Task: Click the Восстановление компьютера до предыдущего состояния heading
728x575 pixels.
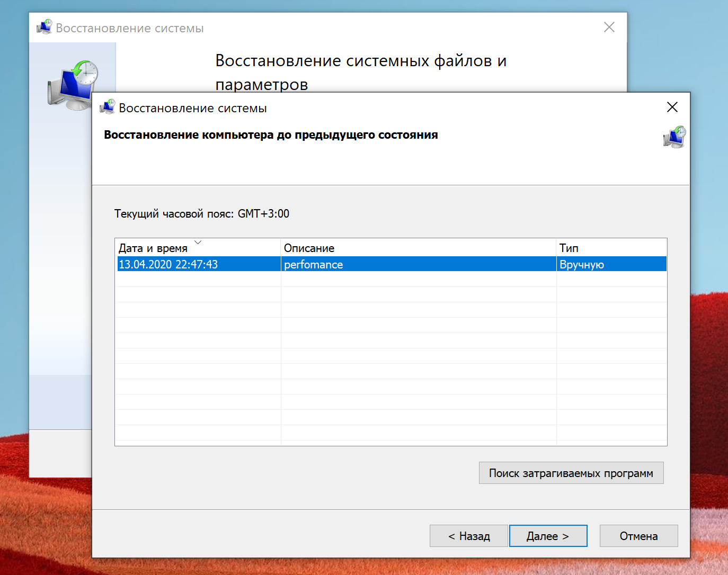Action: (271, 134)
